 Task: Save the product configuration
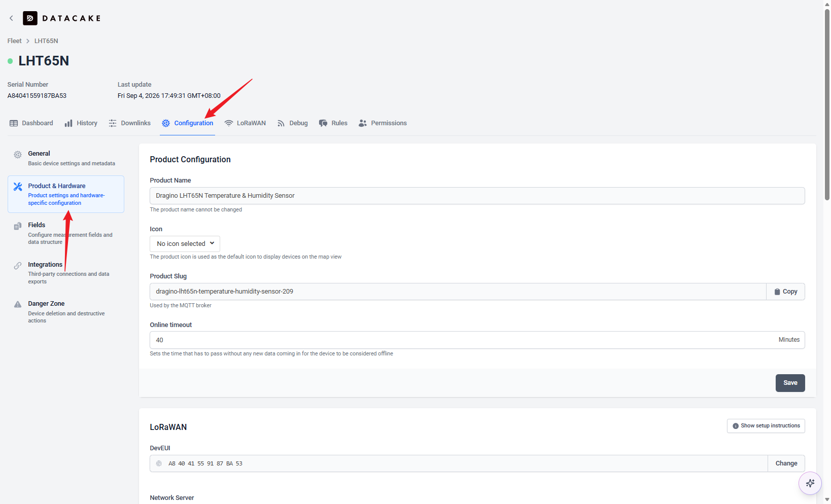pos(790,383)
